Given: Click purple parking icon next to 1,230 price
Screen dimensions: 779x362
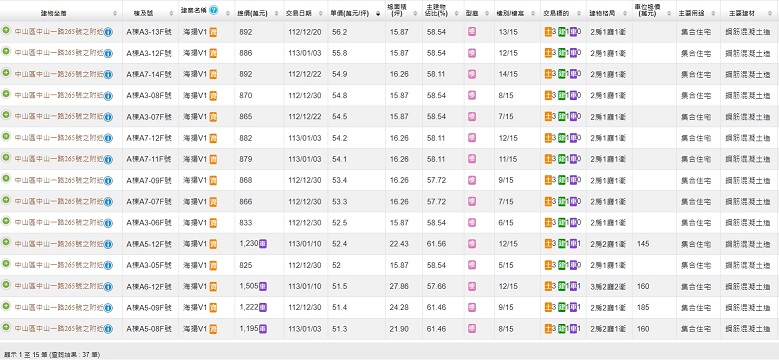Looking at the screenshot, I should (263, 244).
